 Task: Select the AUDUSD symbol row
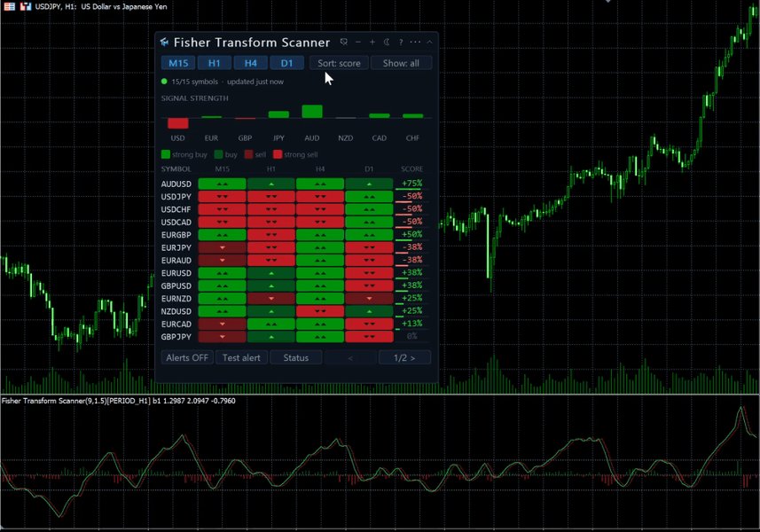click(294, 184)
